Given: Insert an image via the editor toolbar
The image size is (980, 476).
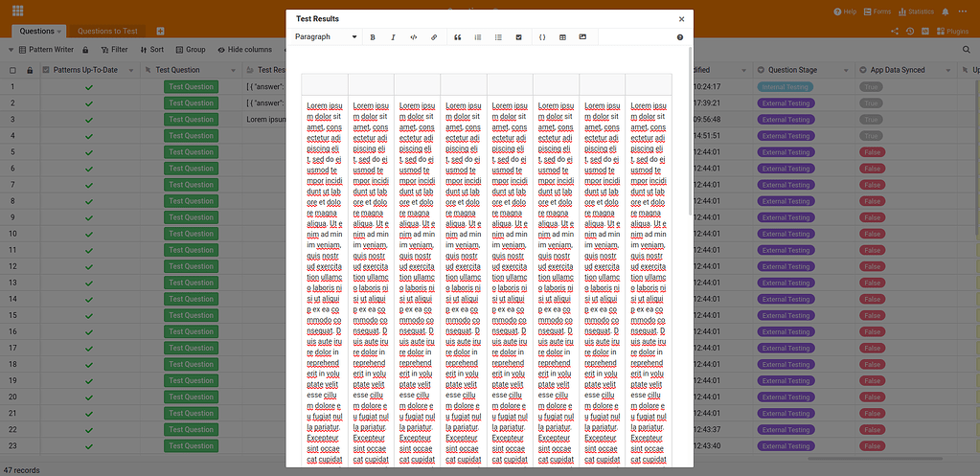Looking at the screenshot, I should [582, 37].
